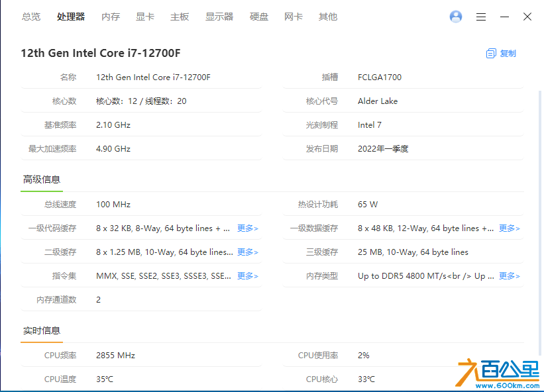Image resolution: width=544 pixels, height=392 pixels.
Task: Switch to the 主板 tab
Action: 180,17
